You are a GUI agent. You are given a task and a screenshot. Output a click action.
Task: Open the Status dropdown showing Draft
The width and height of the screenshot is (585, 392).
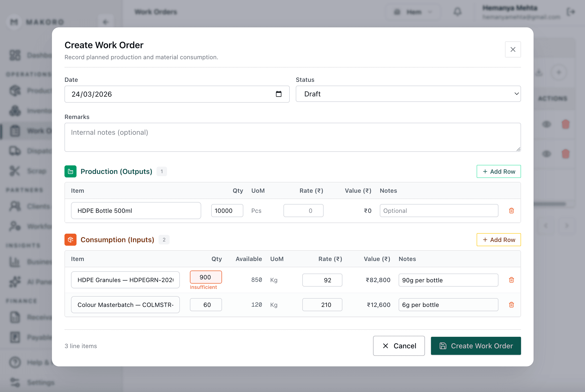coord(408,94)
